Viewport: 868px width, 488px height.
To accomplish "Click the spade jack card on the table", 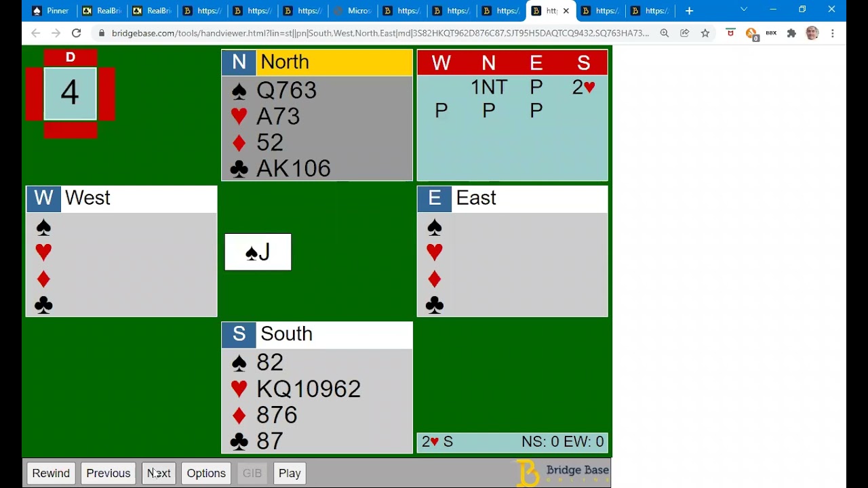I will (x=258, y=252).
